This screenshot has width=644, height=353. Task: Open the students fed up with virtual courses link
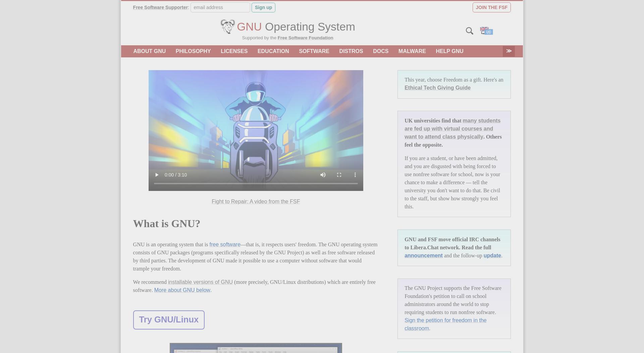[452, 129]
